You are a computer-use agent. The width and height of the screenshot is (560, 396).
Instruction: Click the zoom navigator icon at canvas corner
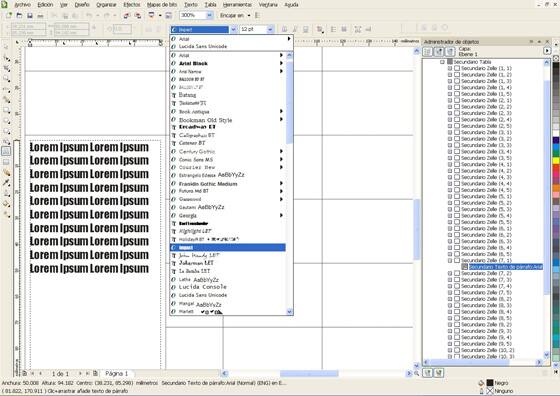click(x=416, y=374)
